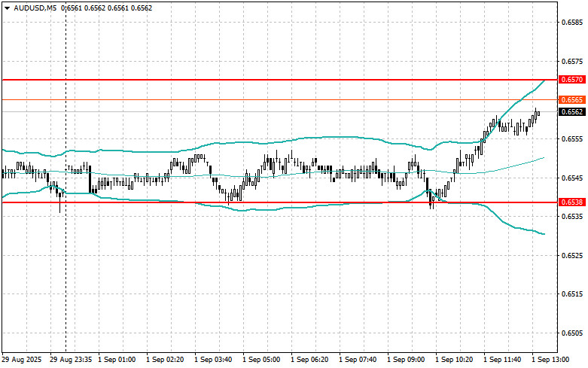Click the 1 Sep 03:40 time label

click(x=213, y=360)
